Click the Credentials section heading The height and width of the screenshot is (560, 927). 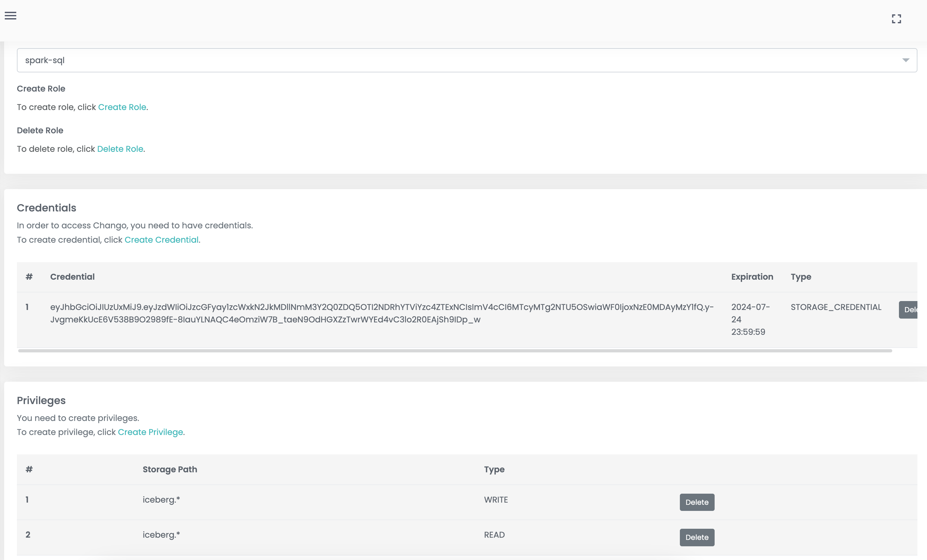46,208
